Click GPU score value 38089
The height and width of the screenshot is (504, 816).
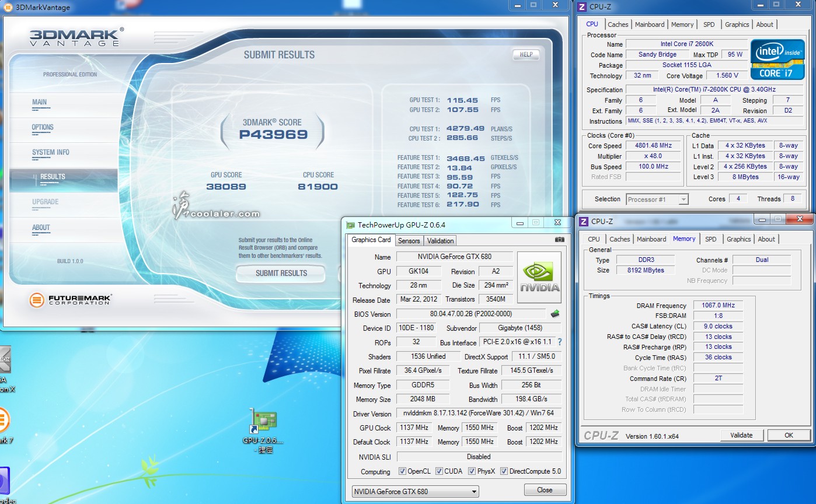(226, 187)
